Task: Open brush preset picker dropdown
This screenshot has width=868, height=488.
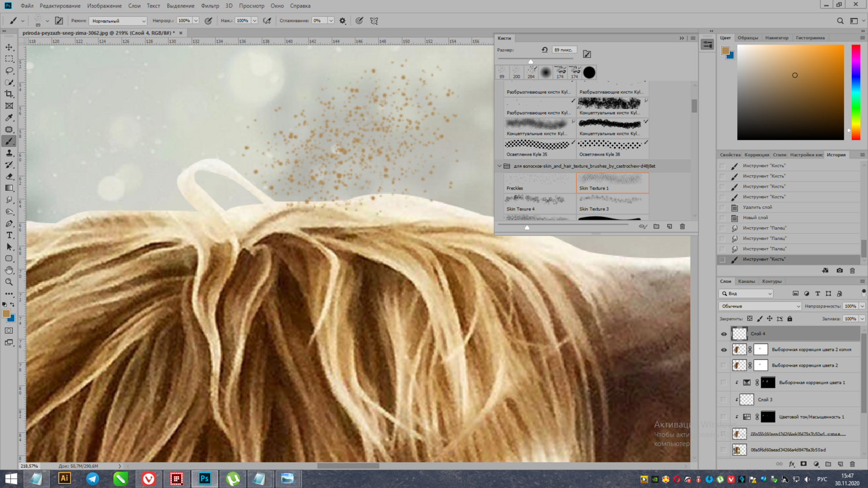Action: point(47,21)
